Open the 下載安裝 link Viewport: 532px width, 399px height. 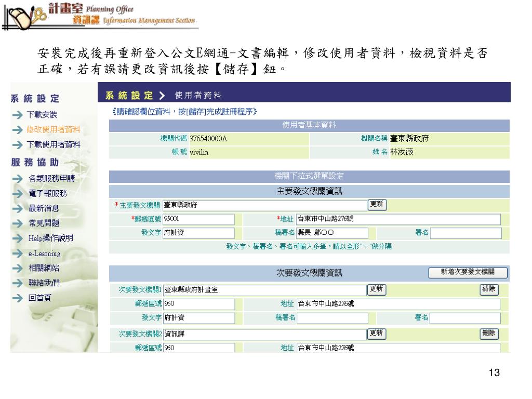click(x=42, y=115)
